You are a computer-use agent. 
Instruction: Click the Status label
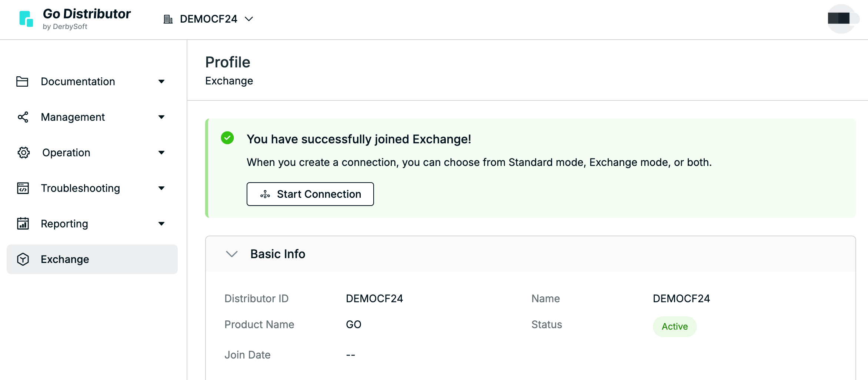[x=547, y=324]
